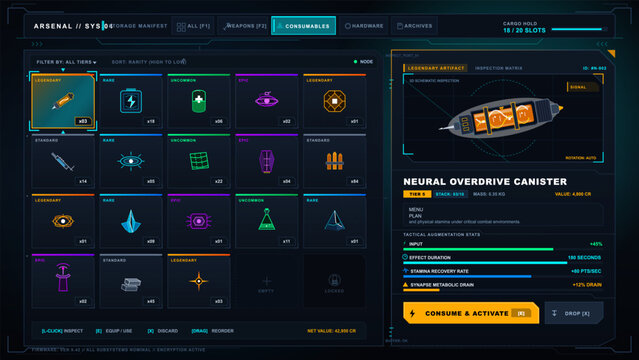Click the locked inventory slot
The width and height of the screenshot is (639, 360).
click(x=335, y=281)
